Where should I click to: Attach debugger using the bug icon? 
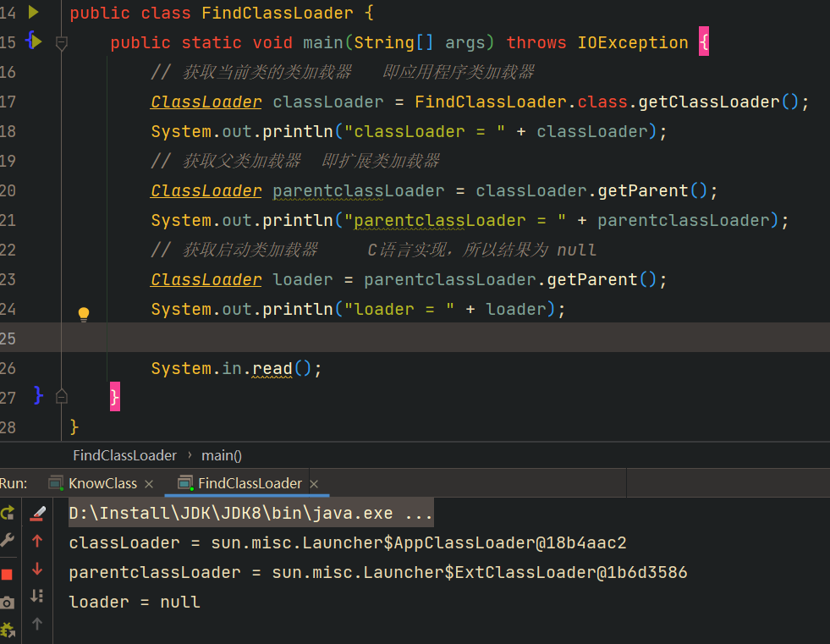coord(8,630)
